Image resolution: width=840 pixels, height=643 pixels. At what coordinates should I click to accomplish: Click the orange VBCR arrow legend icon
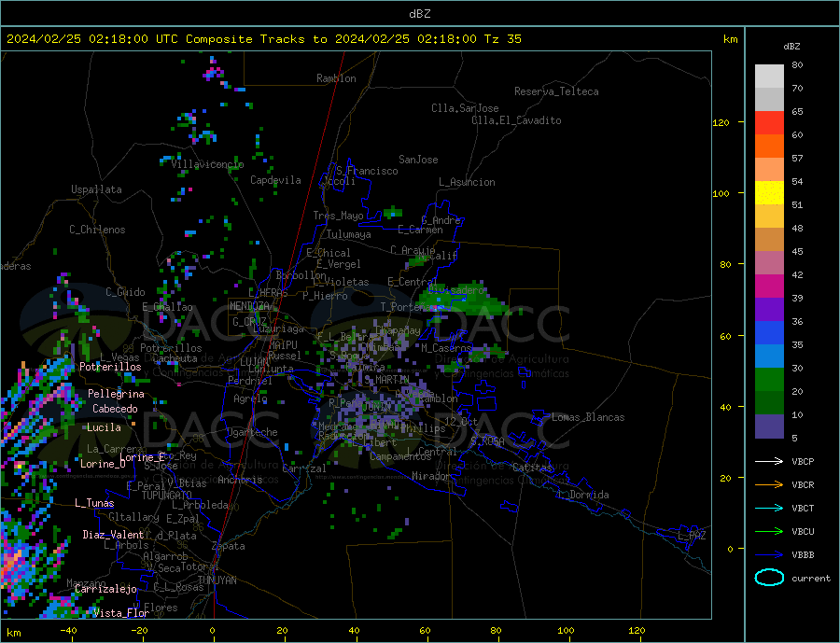(x=769, y=485)
